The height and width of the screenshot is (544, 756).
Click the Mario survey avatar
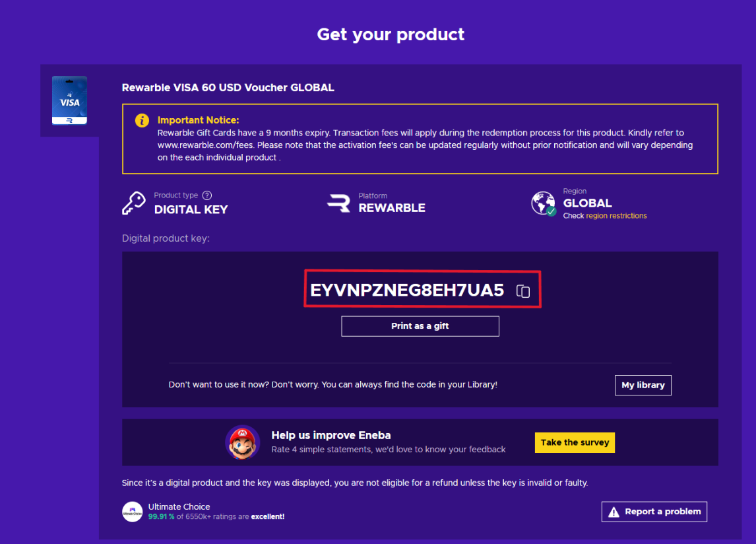pos(242,442)
